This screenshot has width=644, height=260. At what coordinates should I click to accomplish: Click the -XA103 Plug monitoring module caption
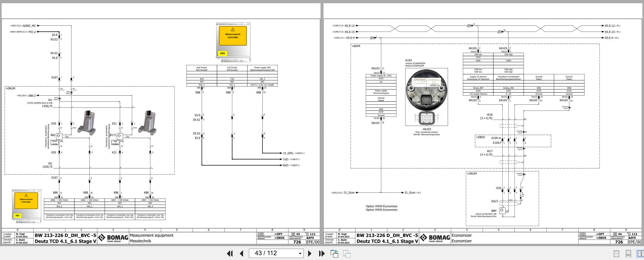(426, 131)
